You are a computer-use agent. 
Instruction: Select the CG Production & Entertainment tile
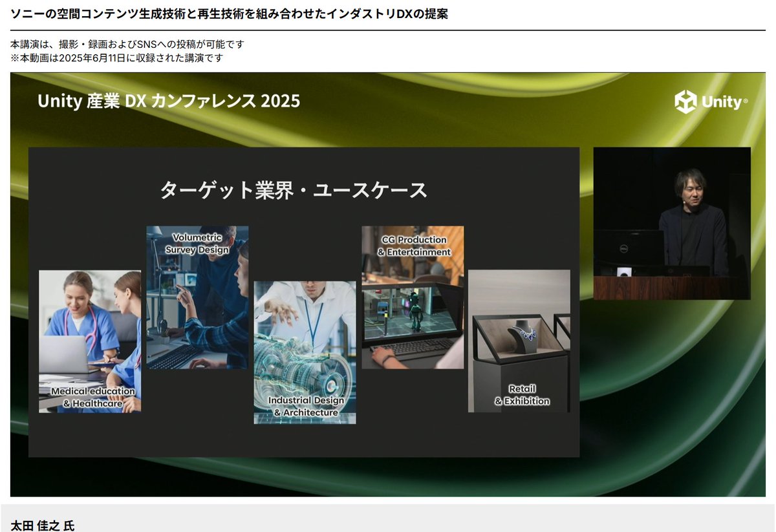412,297
